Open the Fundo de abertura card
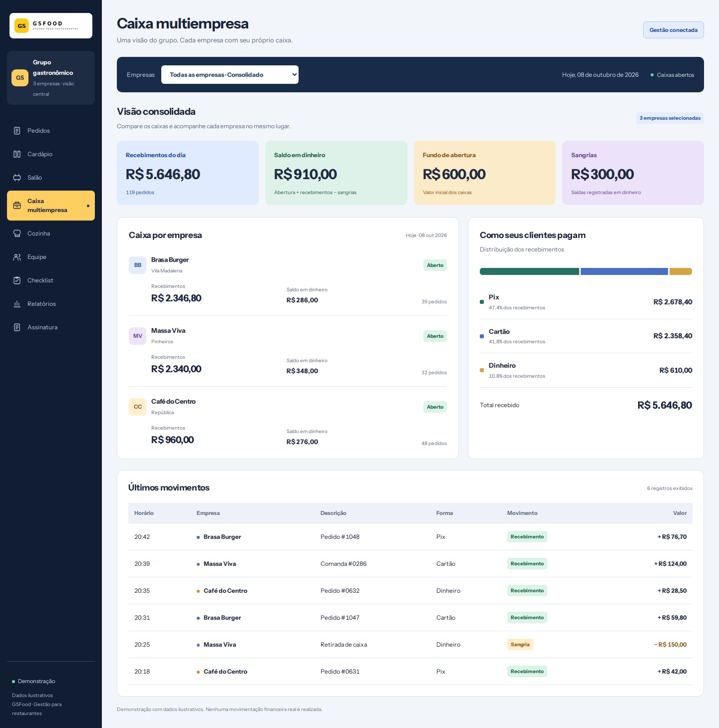The width and height of the screenshot is (719, 728). [x=485, y=173]
